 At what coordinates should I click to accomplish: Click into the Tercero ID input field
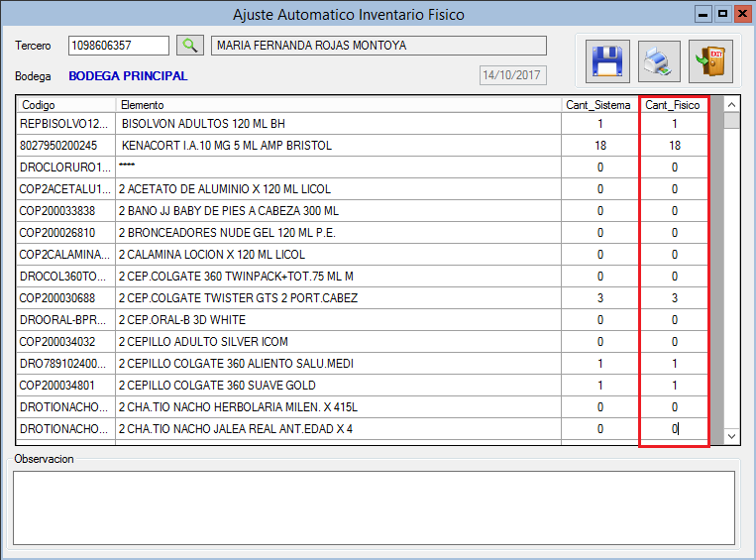coord(119,46)
